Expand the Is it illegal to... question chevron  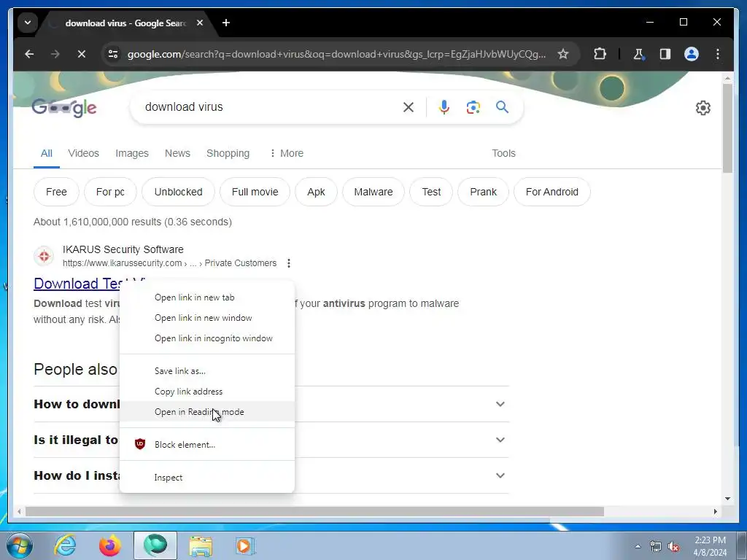point(500,440)
